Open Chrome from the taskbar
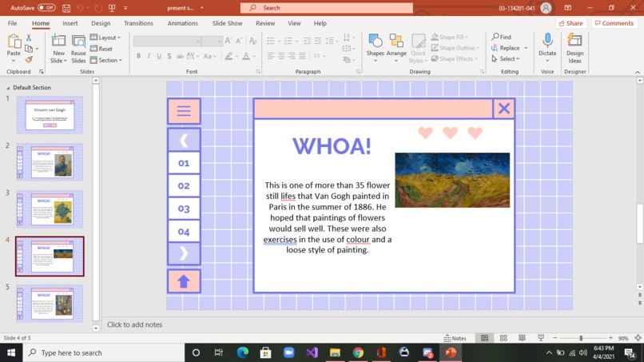Image resolution: width=644 pixels, height=362 pixels. point(358,352)
